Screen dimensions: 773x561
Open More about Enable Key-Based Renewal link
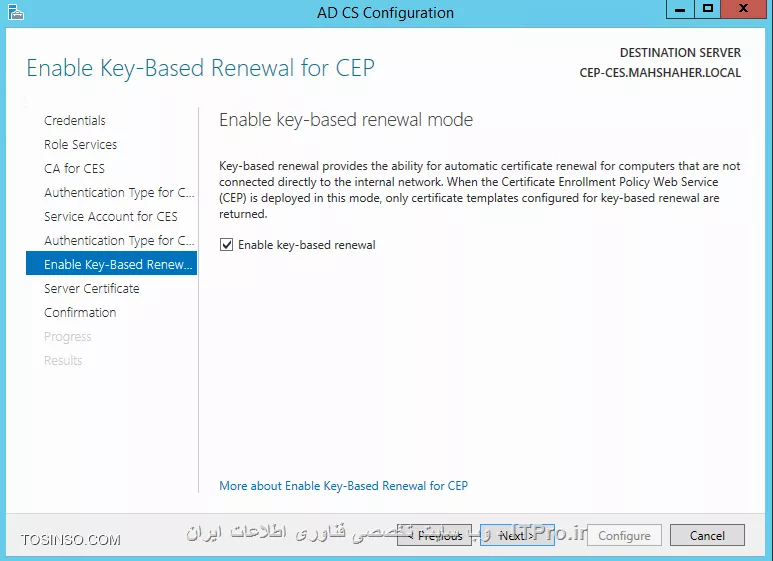[343, 486]
